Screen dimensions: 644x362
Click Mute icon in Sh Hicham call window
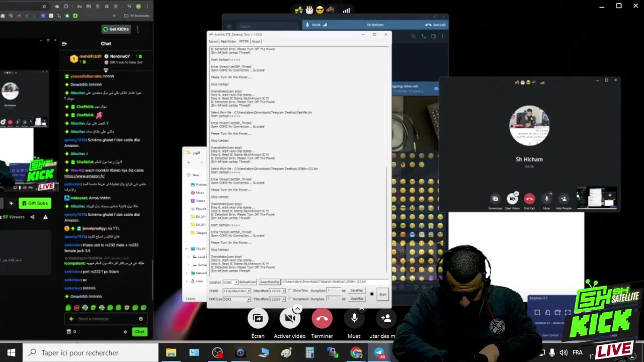546,199
